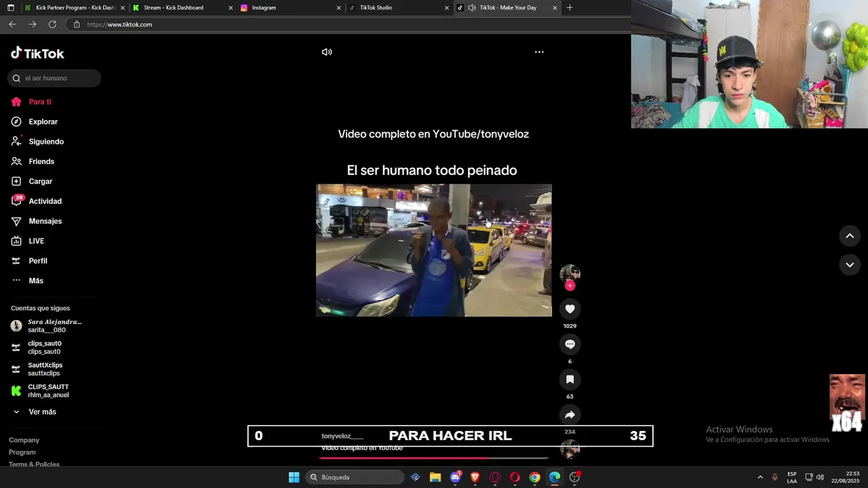Switch ESP LAA keyboard language
868x488 pixels.
coord(792,477)
